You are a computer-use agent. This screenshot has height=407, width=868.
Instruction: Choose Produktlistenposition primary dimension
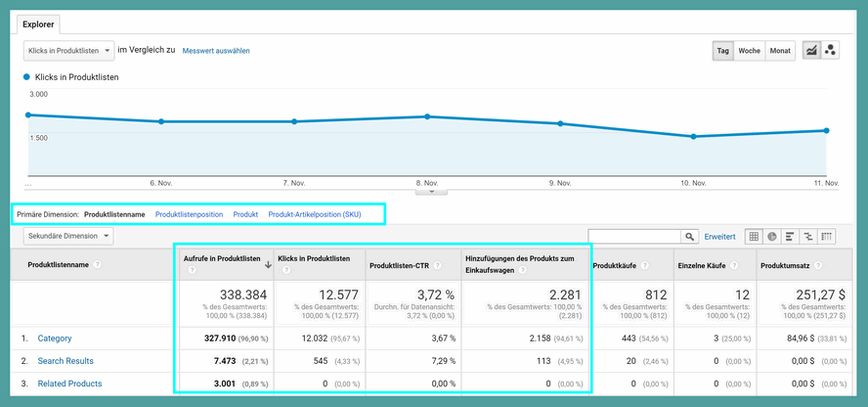[x=189, y=214]
